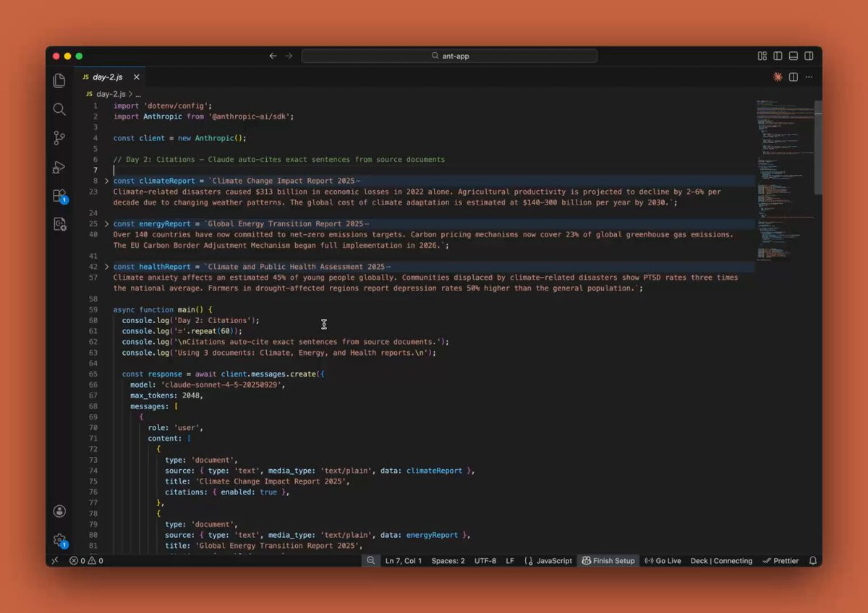
Task: Click the vertical editor scrollbar thumb
Action: point(818,147)
